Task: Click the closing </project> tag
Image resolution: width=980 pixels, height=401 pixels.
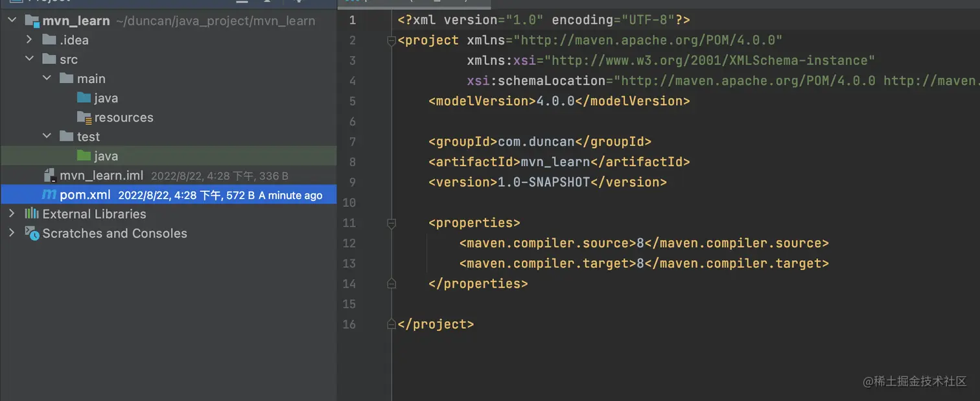Action: click(436, 324)
